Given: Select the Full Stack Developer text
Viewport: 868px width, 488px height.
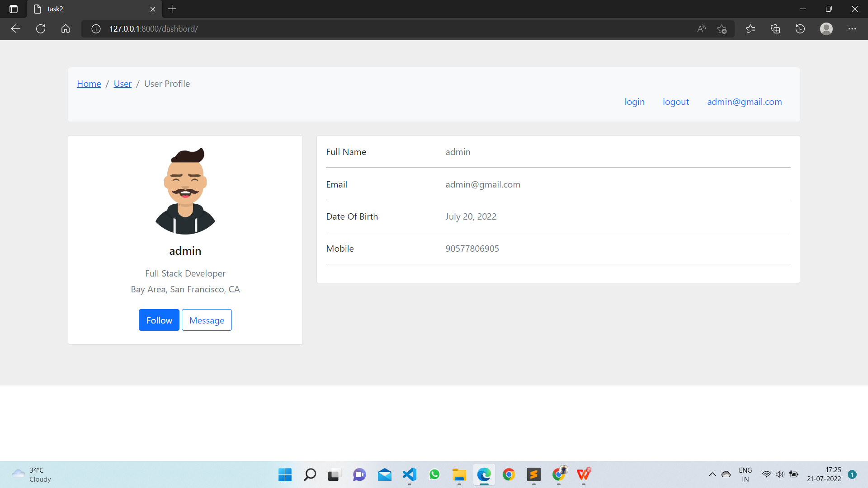Looking at the screenshot, I should (185, 273).
